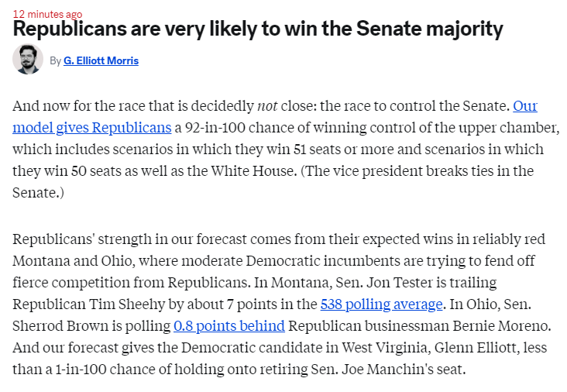Follow the "0.8 points behind" link
Screen dimensions: 567x392
(x=229, y=326)
